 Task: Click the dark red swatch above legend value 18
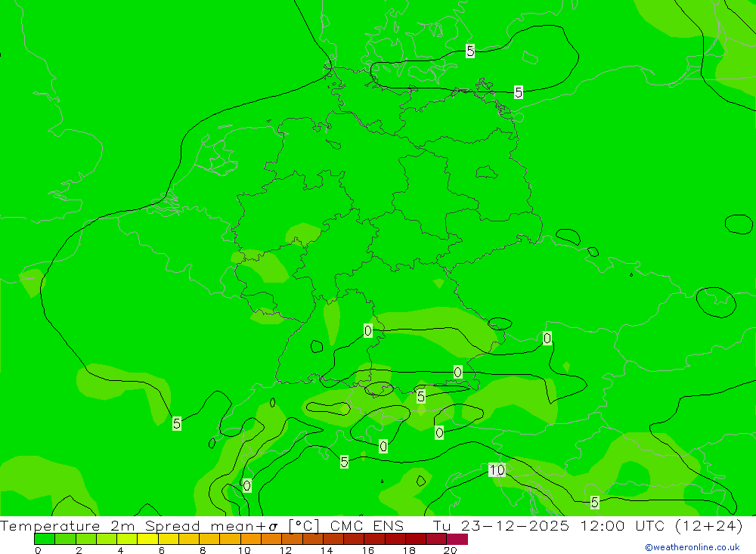(416, 539)
